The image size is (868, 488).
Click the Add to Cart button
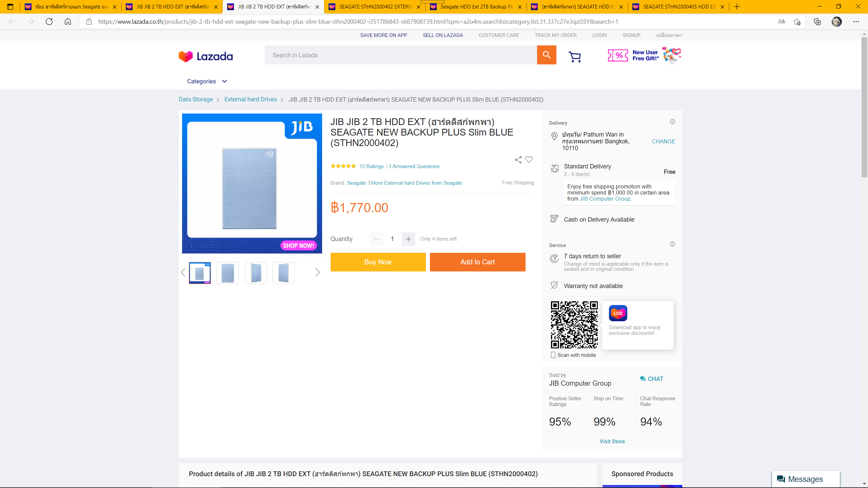pos(477,262)
